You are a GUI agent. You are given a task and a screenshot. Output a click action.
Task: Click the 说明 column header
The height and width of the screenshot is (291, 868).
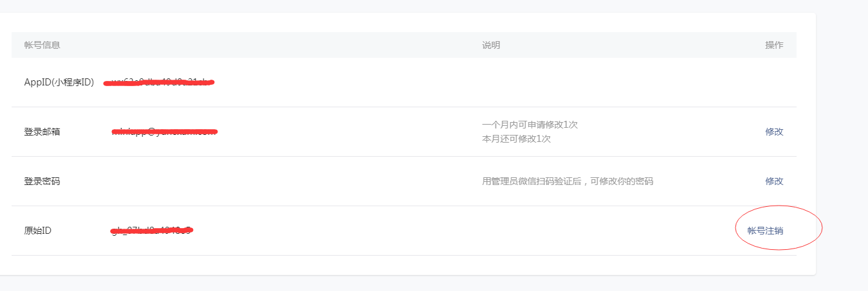[491, 45]
